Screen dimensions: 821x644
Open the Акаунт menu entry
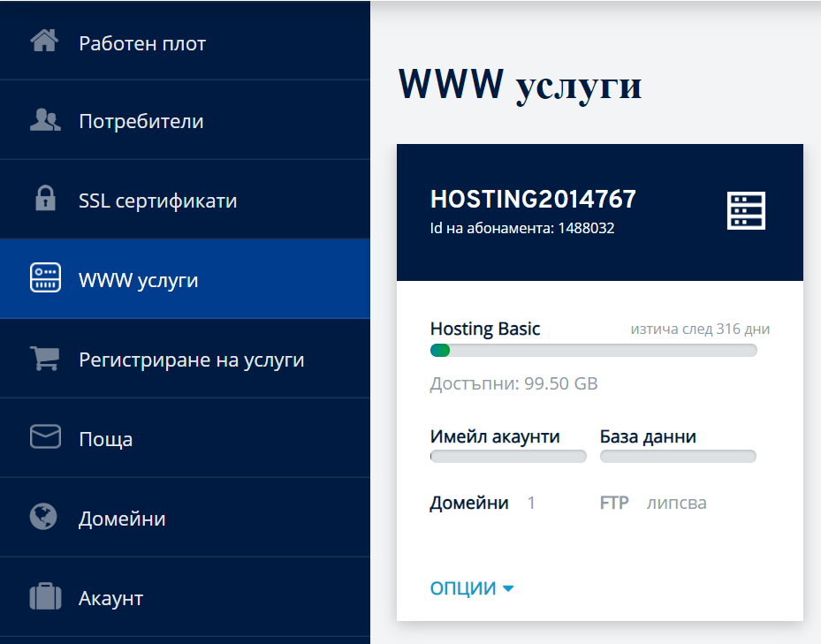[x=185, y=597]
